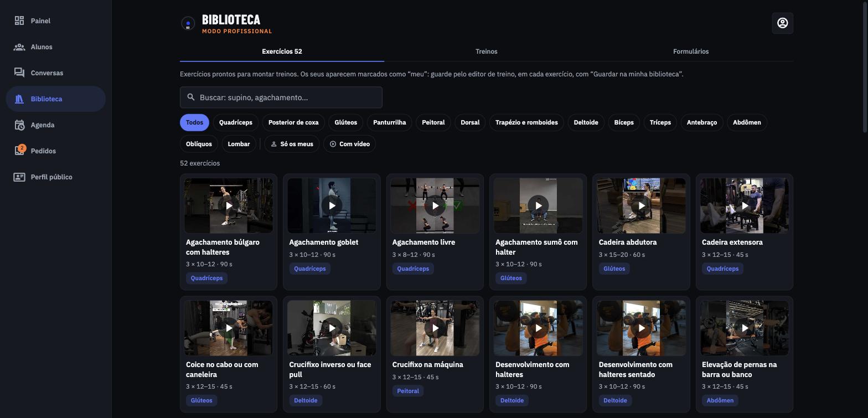Open the Painel dashboard icon

click(19, 20)
